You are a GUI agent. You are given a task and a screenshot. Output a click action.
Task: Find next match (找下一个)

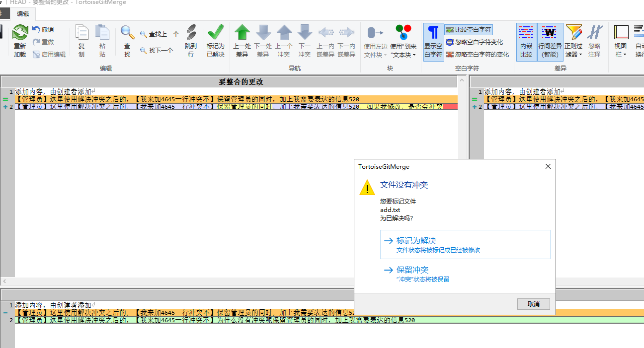tap(156, 50)
